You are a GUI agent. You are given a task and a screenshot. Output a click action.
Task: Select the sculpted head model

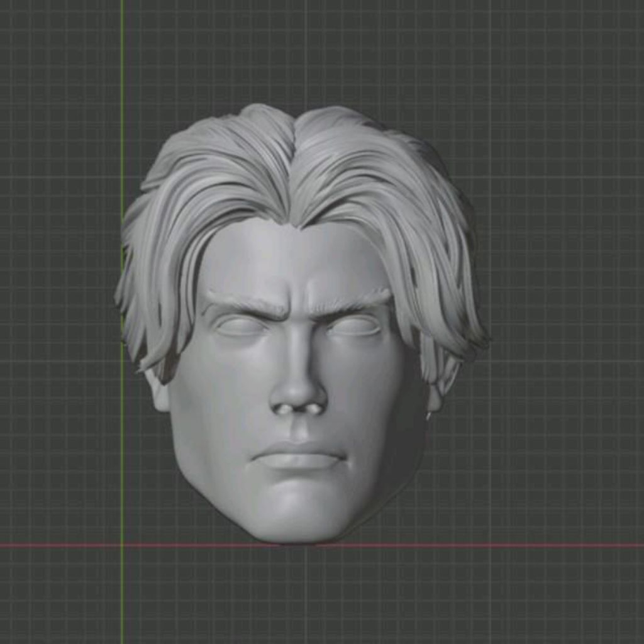[x=296, y=377]
